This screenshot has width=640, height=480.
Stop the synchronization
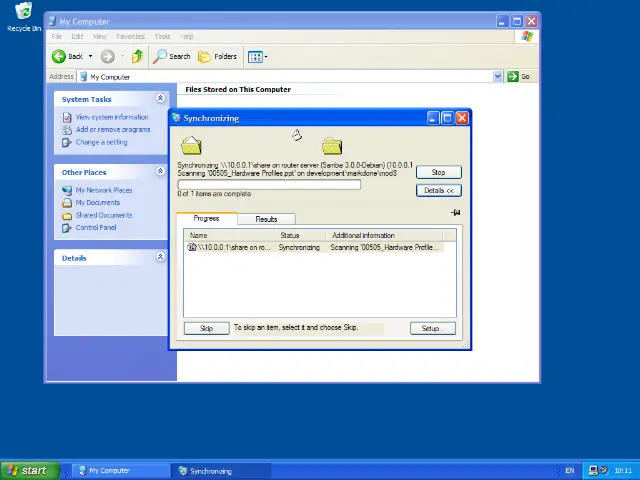pos(438,172)
